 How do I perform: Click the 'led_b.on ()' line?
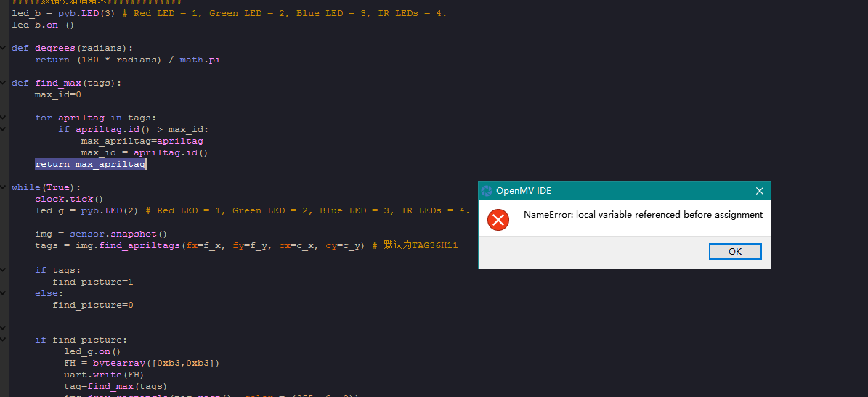[43, 25]
